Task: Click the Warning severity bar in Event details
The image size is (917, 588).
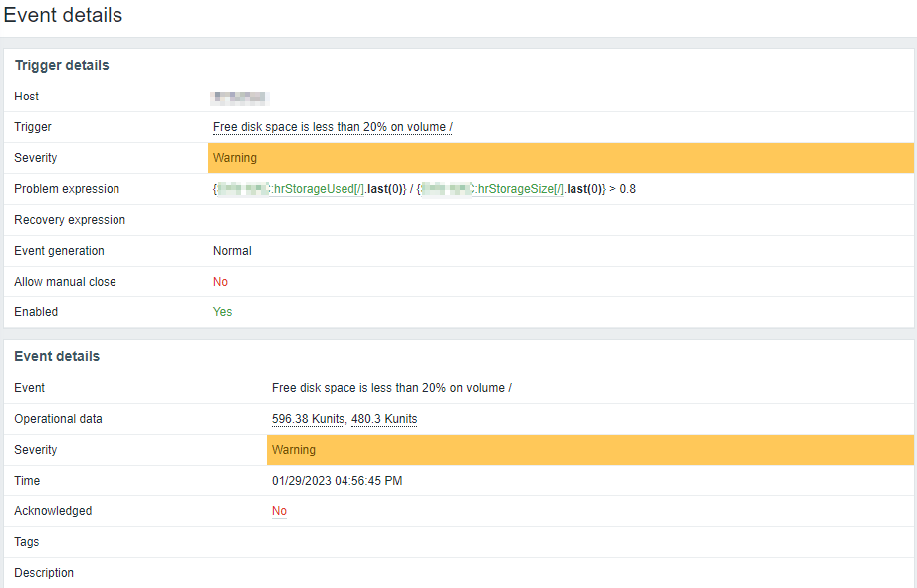Action: [x=589, y=450]
